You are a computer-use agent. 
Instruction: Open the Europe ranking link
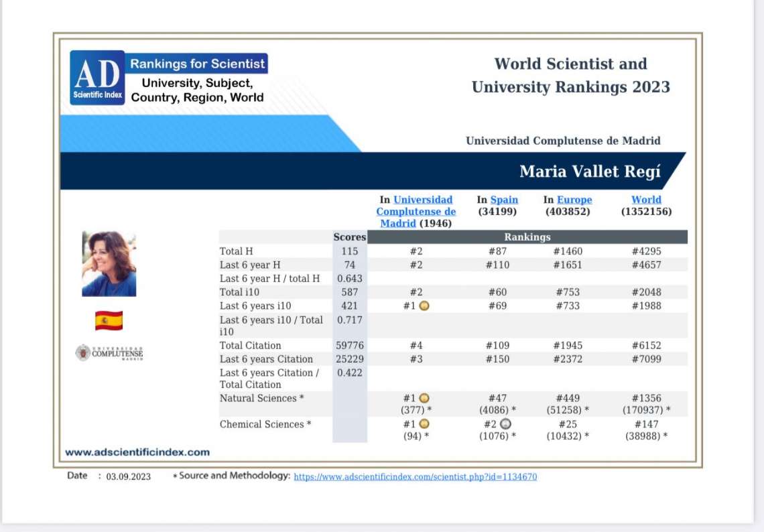pyautogui.click(x=574, y=200)
